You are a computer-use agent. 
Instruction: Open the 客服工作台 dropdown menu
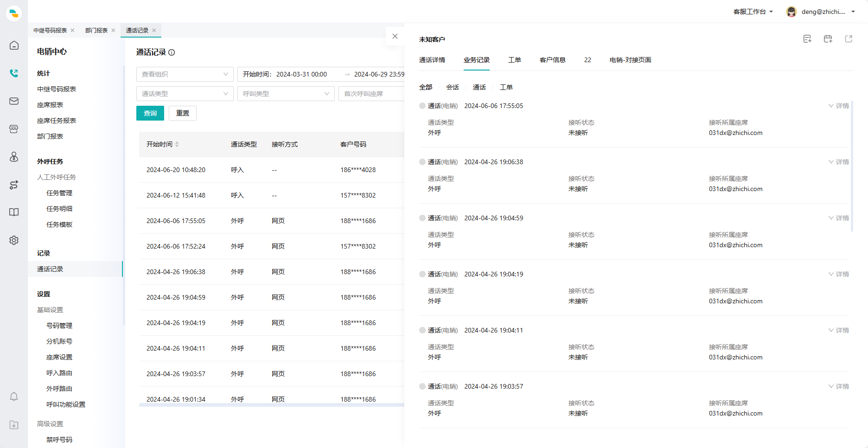(x=753, y=12)
